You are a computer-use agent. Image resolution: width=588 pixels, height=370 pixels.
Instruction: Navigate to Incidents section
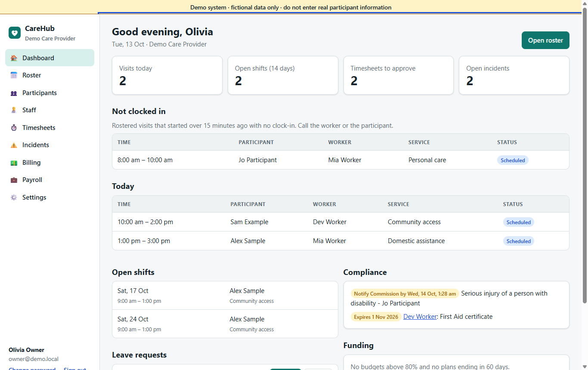(x=50, y=145)
